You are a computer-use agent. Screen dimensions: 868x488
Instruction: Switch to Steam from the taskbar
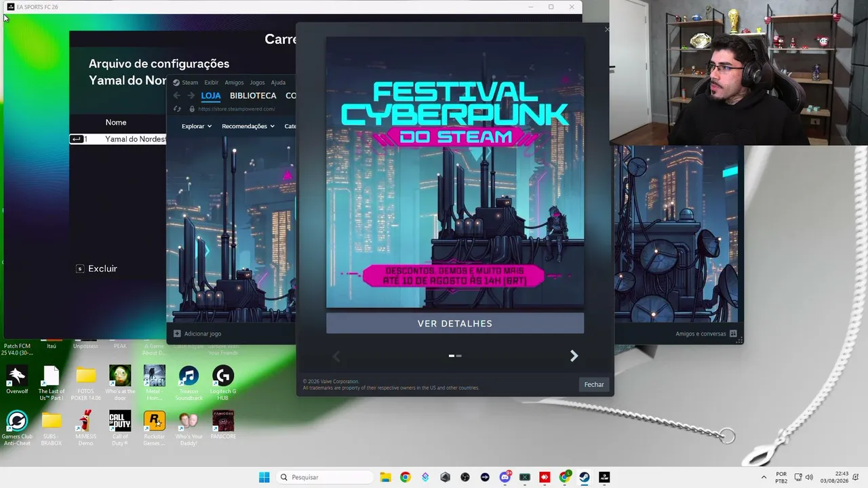(x=585, y=477)
